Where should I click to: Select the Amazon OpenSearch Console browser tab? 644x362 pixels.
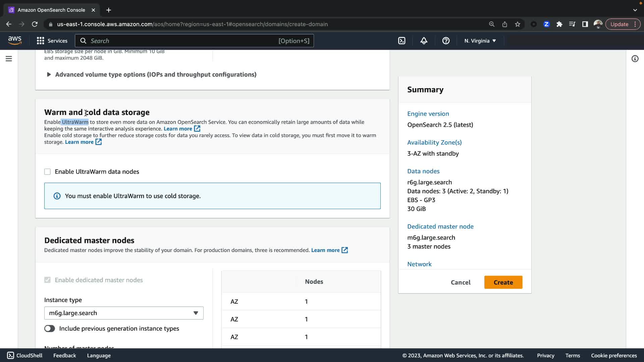coord(51,10)
